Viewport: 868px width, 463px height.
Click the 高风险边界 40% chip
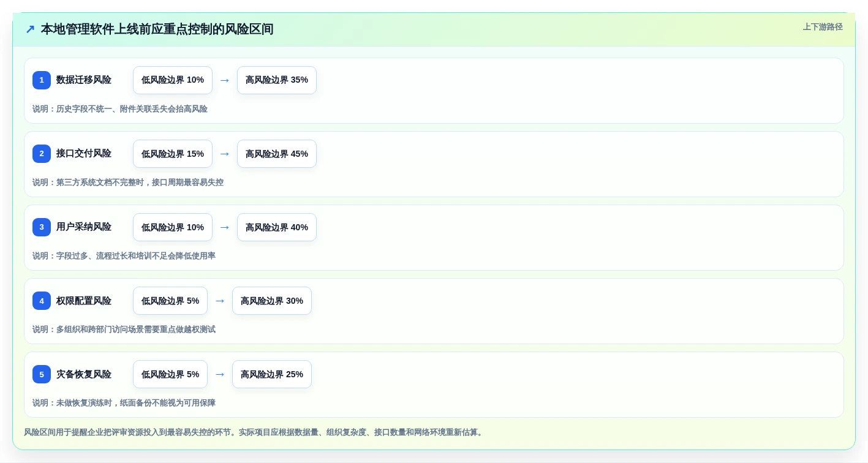click(x=277, y=227)
